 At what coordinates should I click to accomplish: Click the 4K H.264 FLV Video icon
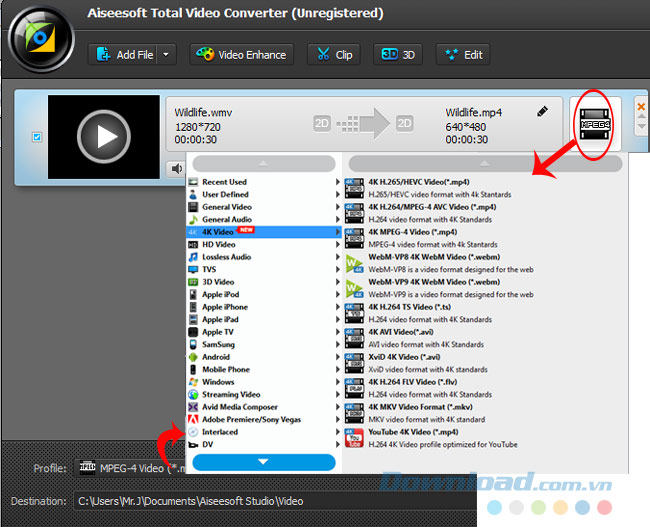354,388
